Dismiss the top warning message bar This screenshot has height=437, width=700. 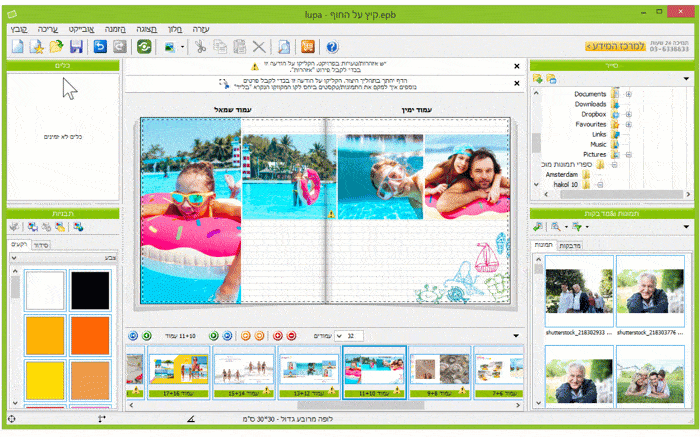[x=516, y=67]
